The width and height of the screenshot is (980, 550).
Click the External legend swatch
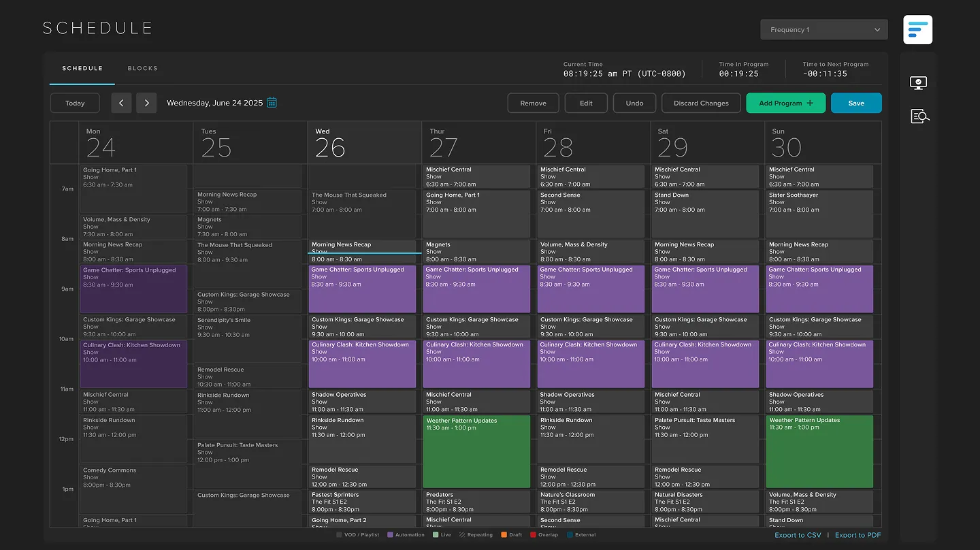[570, 535]
